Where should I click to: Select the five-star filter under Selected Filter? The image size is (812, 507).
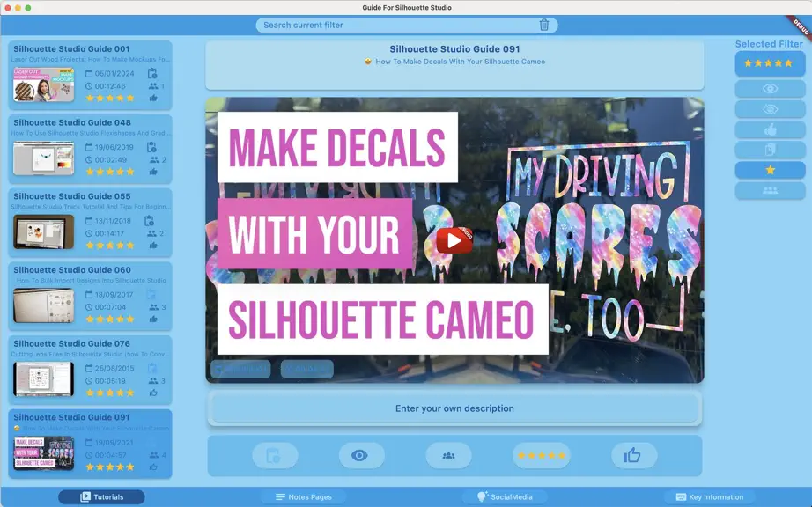pos(770,63)
